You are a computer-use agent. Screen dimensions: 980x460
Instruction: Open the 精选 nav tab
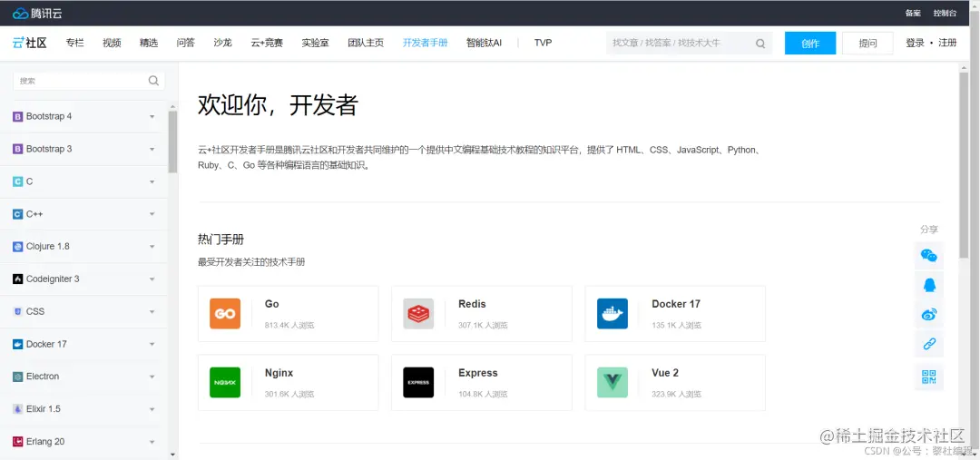pos(149,44)
